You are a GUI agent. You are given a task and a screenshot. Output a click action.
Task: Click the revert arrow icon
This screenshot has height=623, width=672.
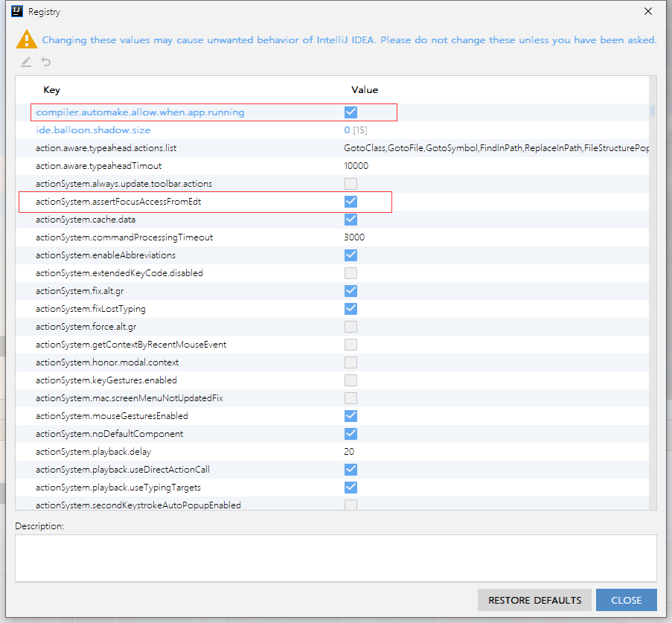point(45,62)
